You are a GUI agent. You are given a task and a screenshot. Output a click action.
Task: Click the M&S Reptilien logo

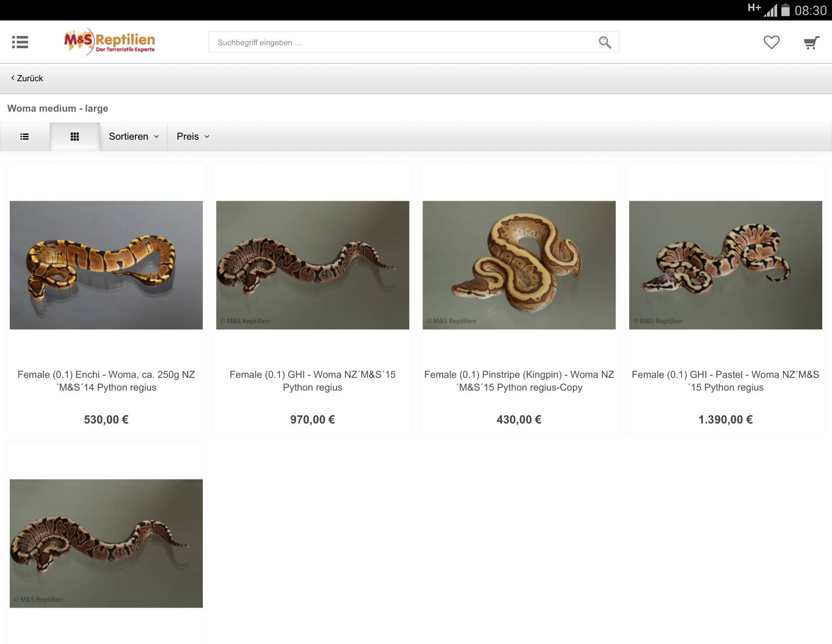(x=109, y=42)
